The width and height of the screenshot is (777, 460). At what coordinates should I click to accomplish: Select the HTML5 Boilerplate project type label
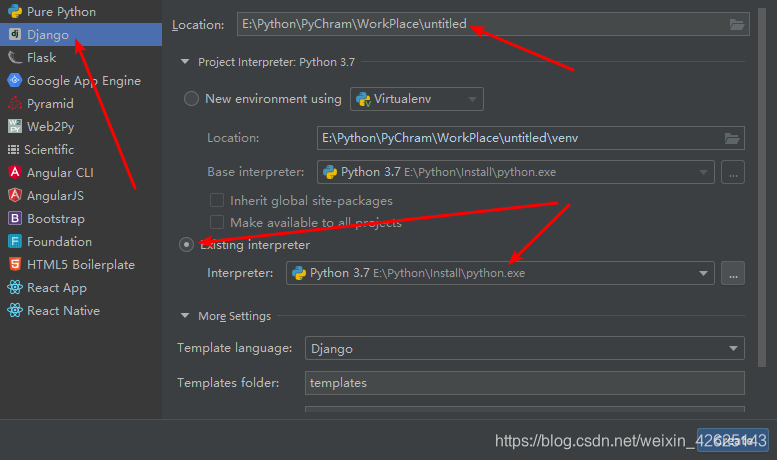click(x=81, y=265)
